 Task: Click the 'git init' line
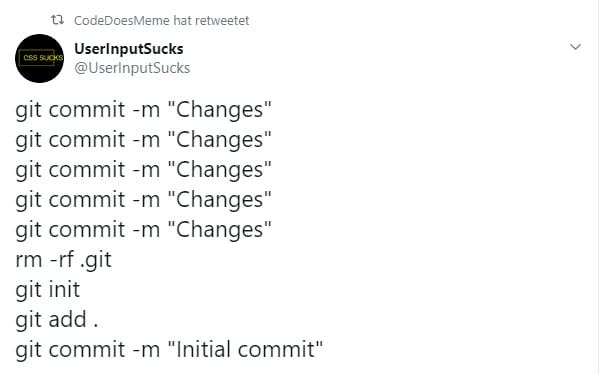pos(48,290)
